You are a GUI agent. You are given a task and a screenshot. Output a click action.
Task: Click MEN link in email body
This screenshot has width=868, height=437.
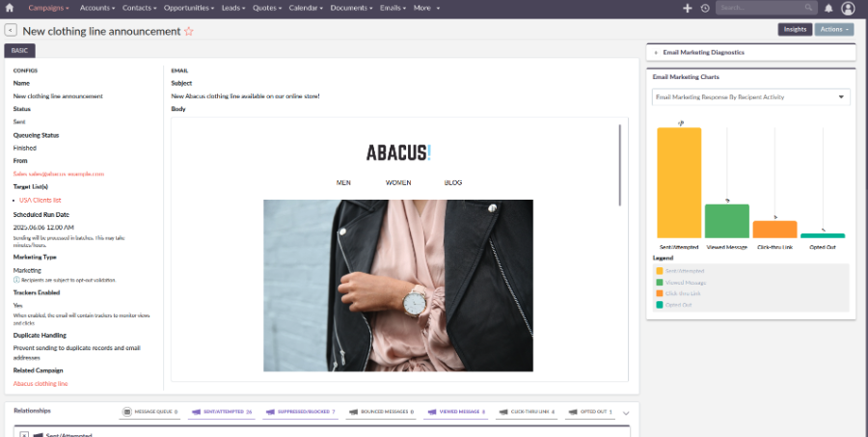coord(343,182)
